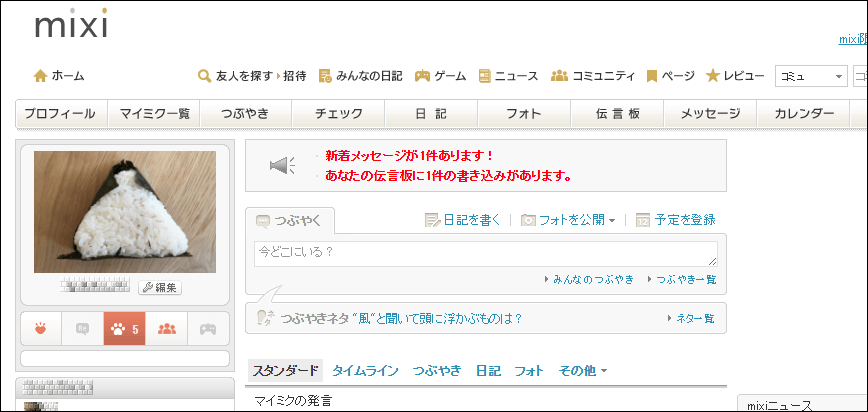Click the people group icon in sidebar
The height and width of the screenshot is (412, 868).
[167, 328]
